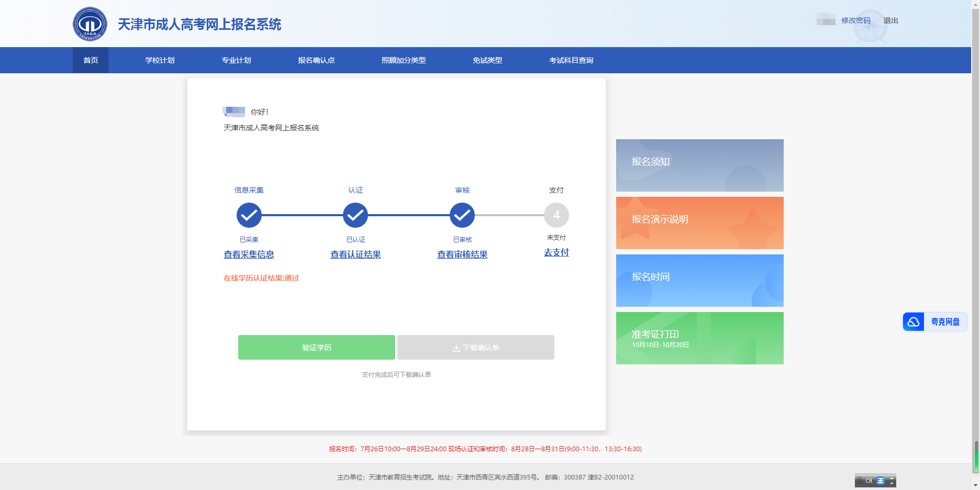Go to the 首页 tab
The image size is (980, 490).
click(x=91, y=60)
